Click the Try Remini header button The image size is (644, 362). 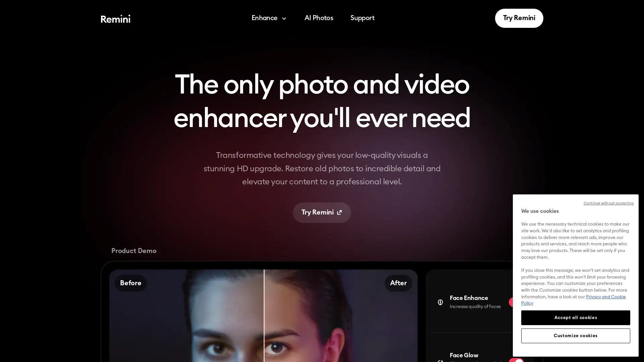point(519,18)
